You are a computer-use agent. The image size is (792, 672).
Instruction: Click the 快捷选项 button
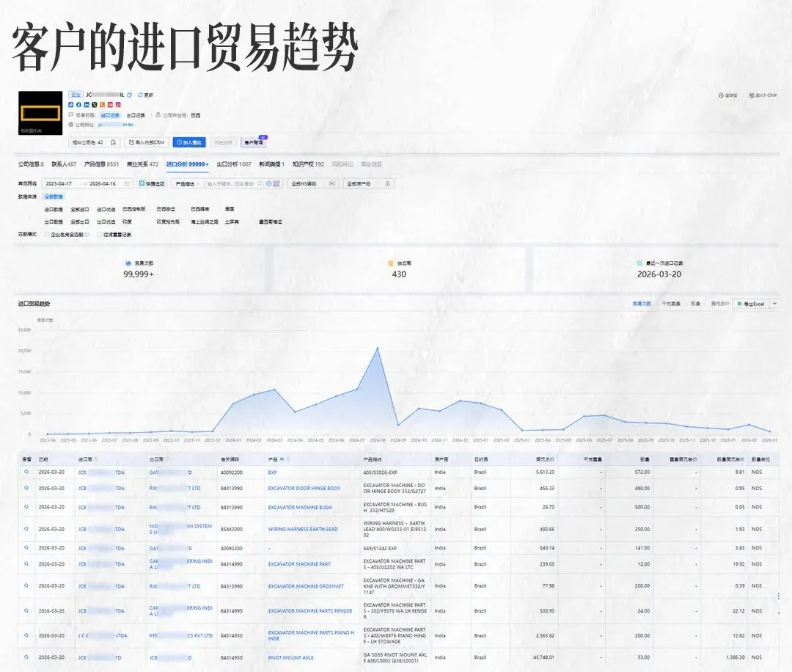click(152, 184)
